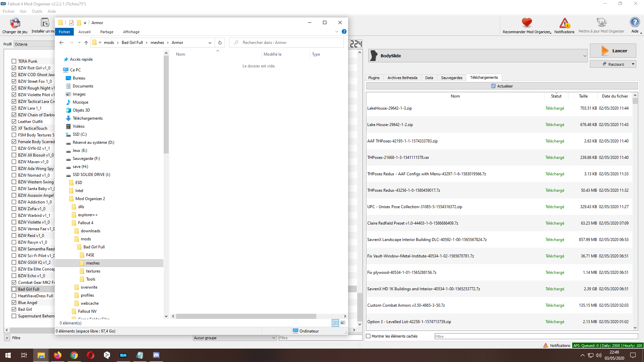Click the Recommander Mod Organizer heart icon
The width and height of the screenshot is (644, 362).
(x=527, y=23)
